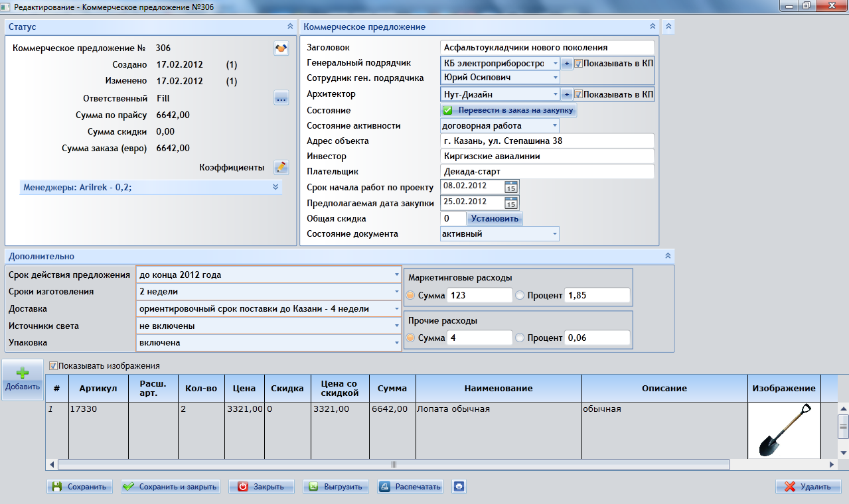Click the Артикул column header
This screenshot has height=504, width=849.
coord(98,388)
